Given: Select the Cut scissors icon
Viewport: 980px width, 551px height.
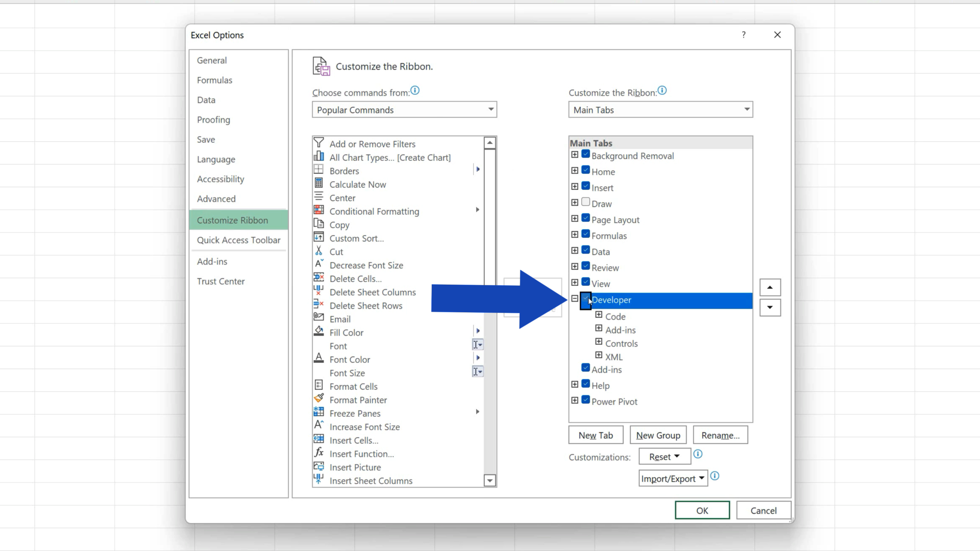Looking at the screenshot, I should [318, 251].
